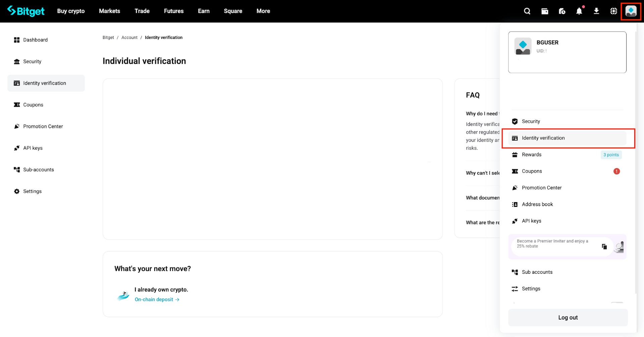Click the BGUSER profile card
This screenshot has height=337, width=644.
click(567, 52)
